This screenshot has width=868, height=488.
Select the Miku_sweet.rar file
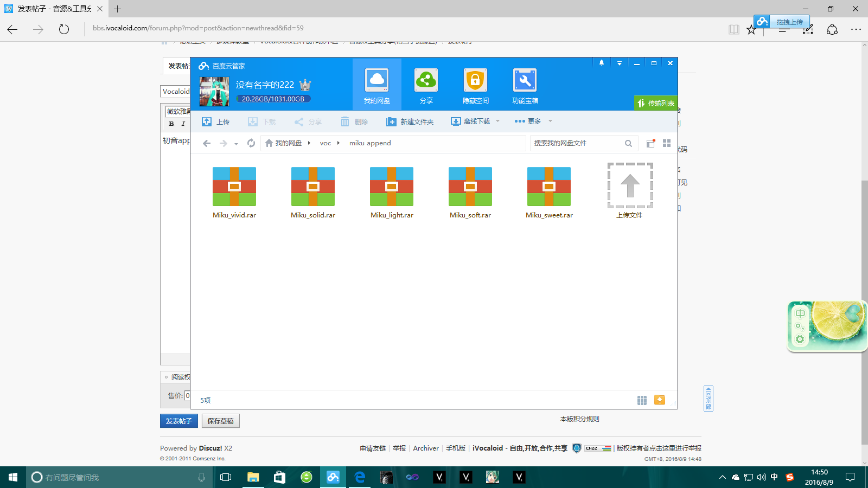point(549,192)
